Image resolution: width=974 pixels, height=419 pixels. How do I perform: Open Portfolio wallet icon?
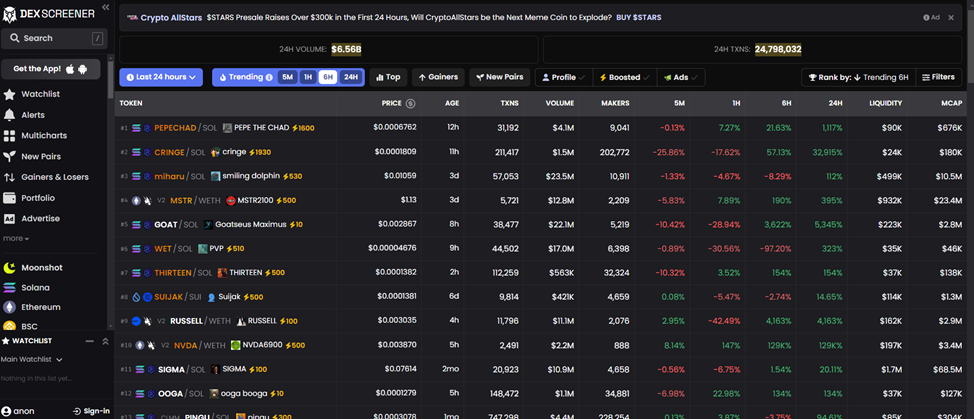(9, 198)
